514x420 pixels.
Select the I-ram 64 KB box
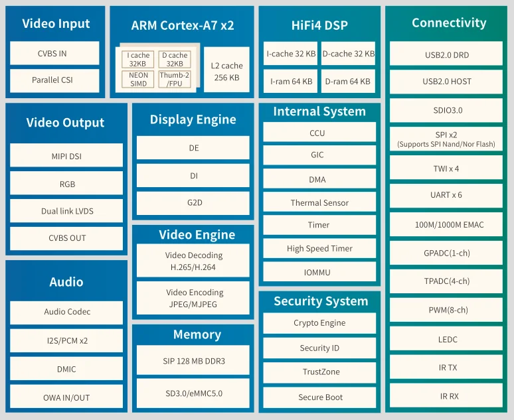coord(290,81)
